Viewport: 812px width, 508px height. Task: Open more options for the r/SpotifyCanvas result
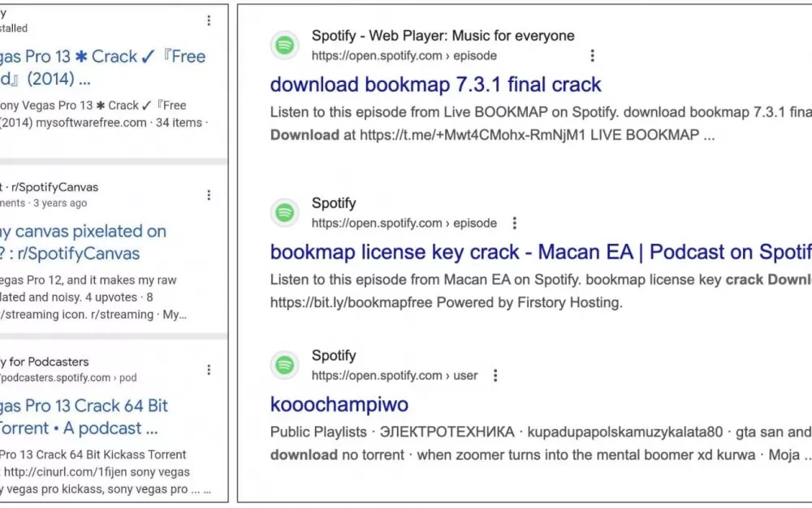coord(209,195)
